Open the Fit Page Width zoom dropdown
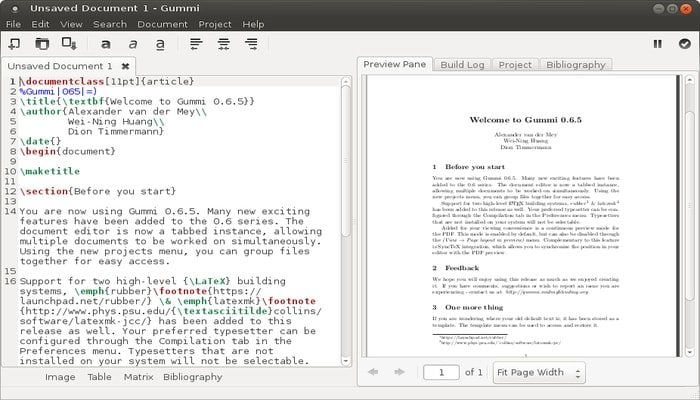This screenshot has width=700, height=400. pos(539,372)
